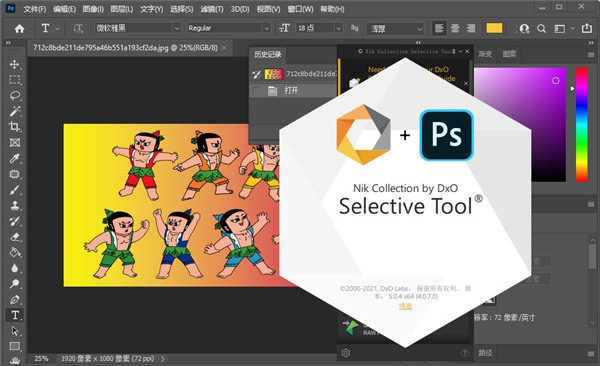Click the yellow text color swatch
Screen dimensions: 600x366
tap(494, 28)
